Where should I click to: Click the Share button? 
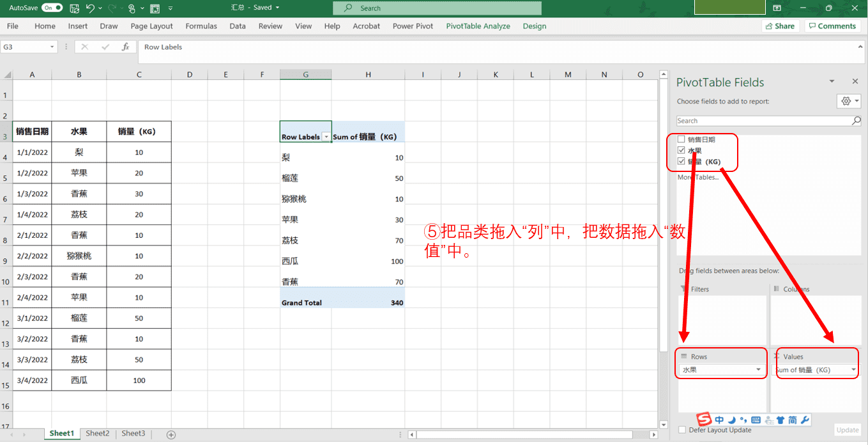pyautogui.click(x=780, y=26)
